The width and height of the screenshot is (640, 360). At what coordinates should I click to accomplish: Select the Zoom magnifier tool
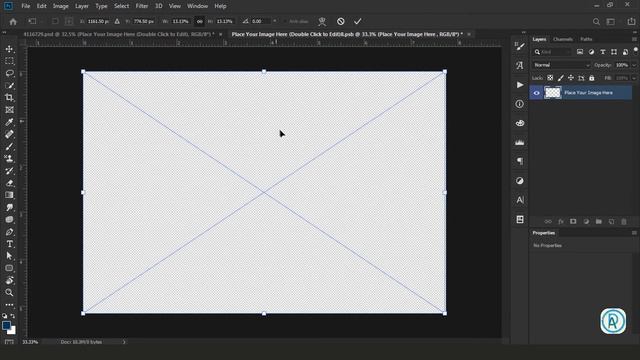[x=9, y=293]
